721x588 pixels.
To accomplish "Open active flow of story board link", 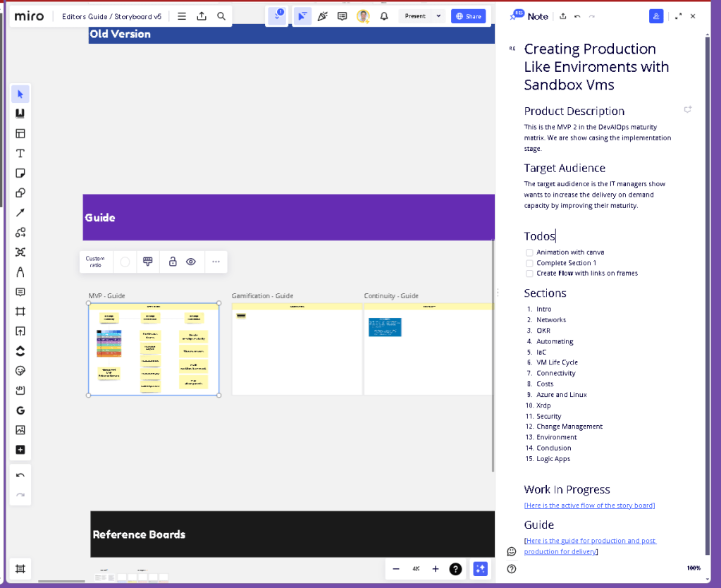I will pos(589,506).
